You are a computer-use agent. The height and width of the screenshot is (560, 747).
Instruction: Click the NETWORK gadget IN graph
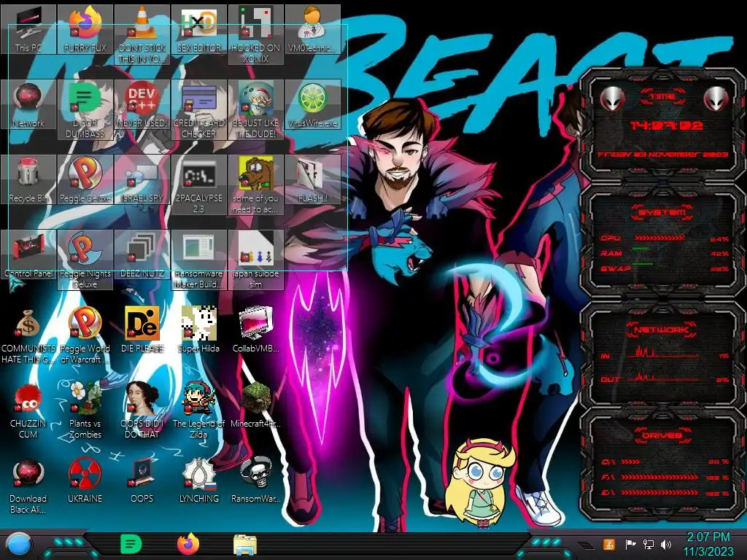(x=662, y=354)
